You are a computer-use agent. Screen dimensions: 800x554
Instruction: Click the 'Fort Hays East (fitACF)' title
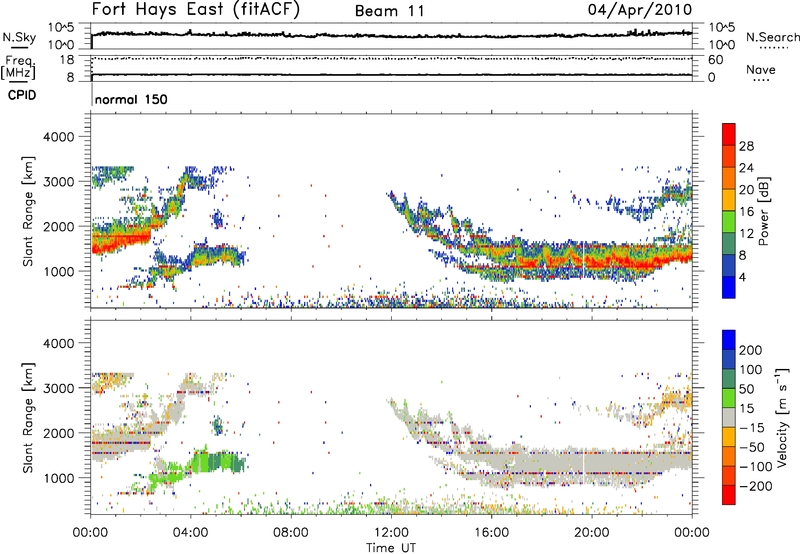tap(196, 9)
